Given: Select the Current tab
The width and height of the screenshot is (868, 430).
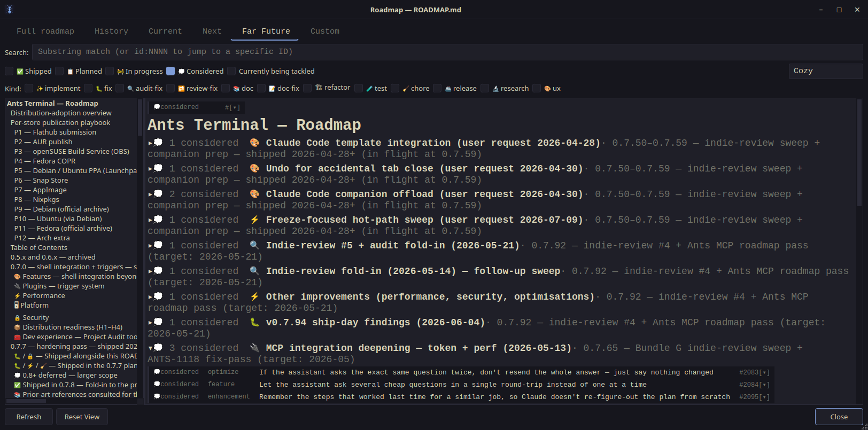Looking at the screenshot, I should 165,31.
